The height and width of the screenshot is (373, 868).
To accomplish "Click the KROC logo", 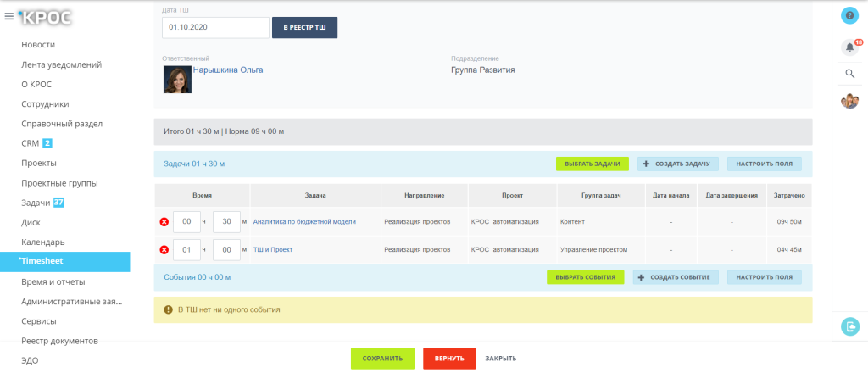I will (45, 17).
